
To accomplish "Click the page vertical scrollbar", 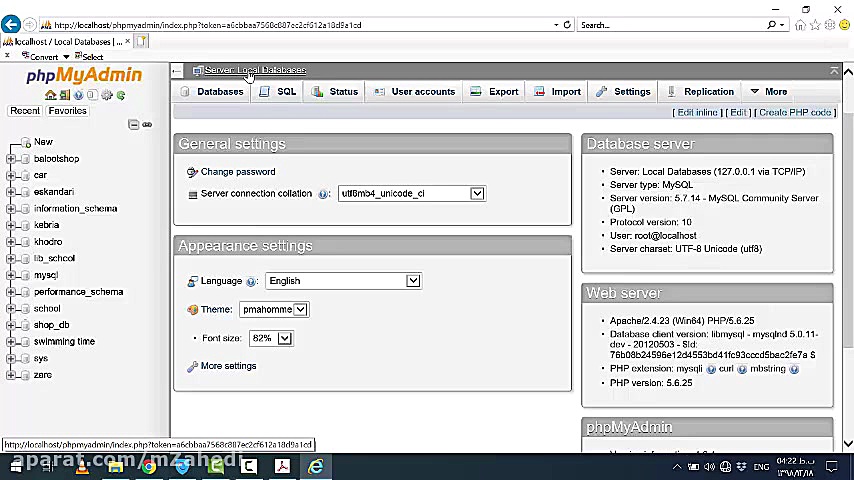I will [848, 258].
